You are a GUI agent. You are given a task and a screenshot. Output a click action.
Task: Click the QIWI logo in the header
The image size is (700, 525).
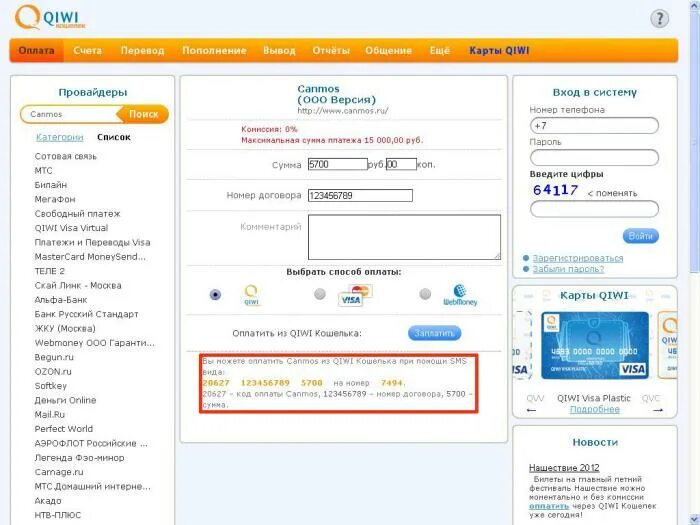[x=50, y=18]
